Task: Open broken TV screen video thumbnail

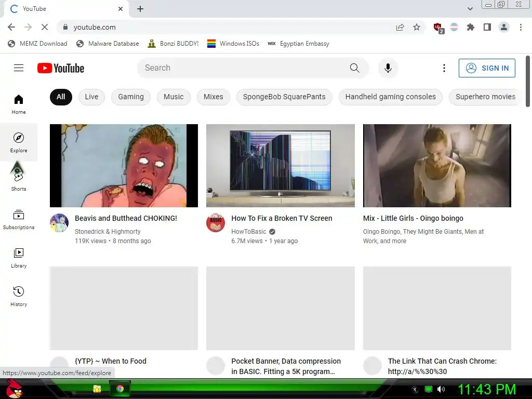Action: [281, 166]
